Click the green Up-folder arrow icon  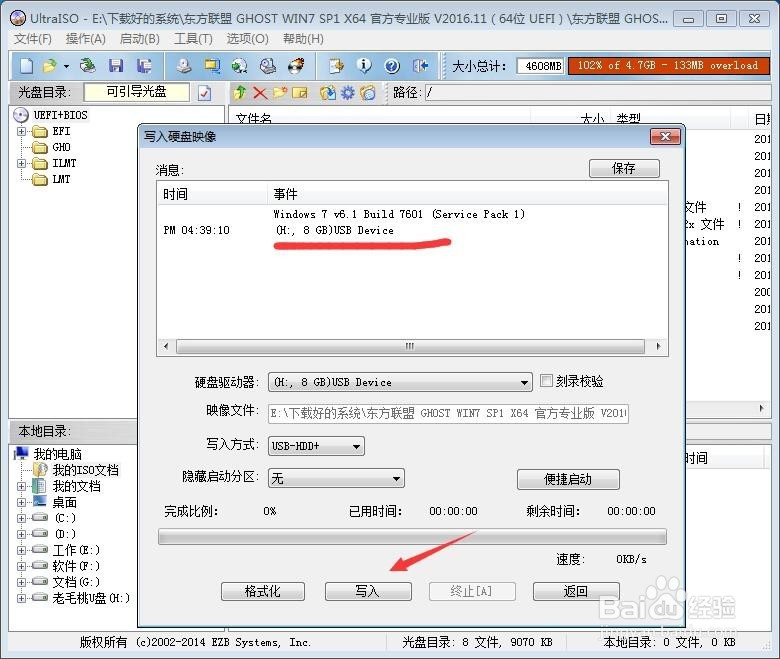click(x=240, y=93)
